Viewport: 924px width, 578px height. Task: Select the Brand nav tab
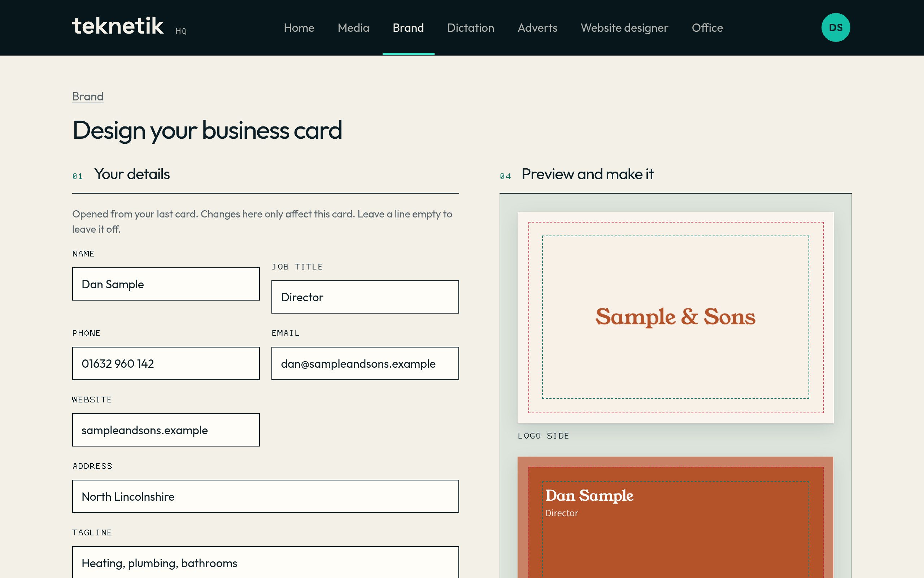408,27
